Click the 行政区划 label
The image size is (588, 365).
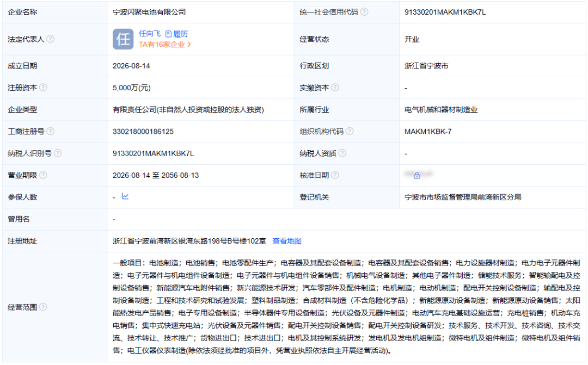point(314,66)
